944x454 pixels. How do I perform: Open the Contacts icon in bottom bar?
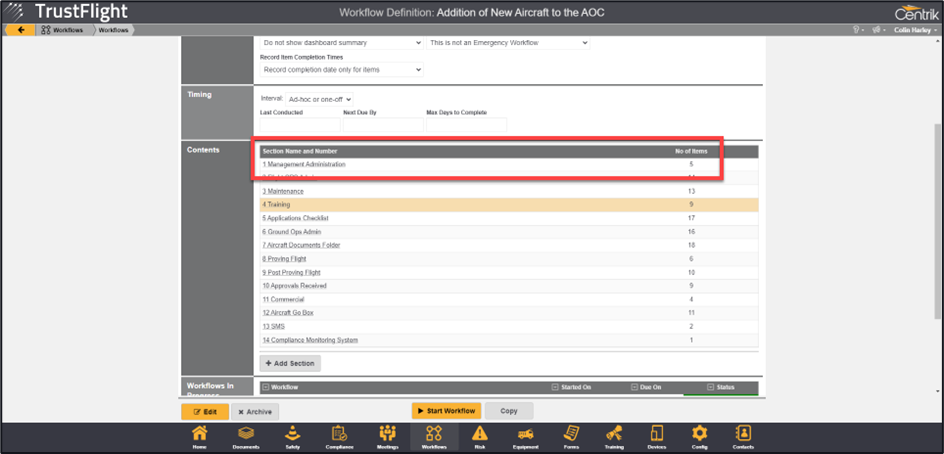743,436
